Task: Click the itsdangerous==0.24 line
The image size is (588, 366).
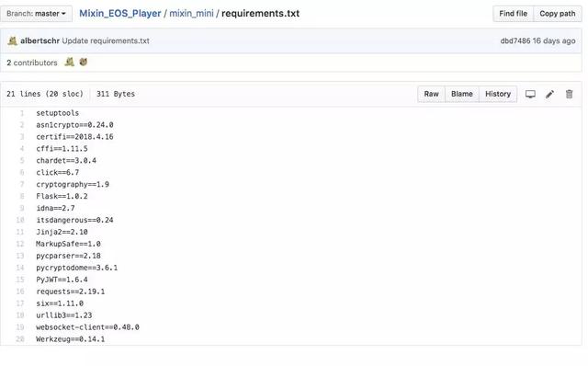Action: [x=74, y=220]
